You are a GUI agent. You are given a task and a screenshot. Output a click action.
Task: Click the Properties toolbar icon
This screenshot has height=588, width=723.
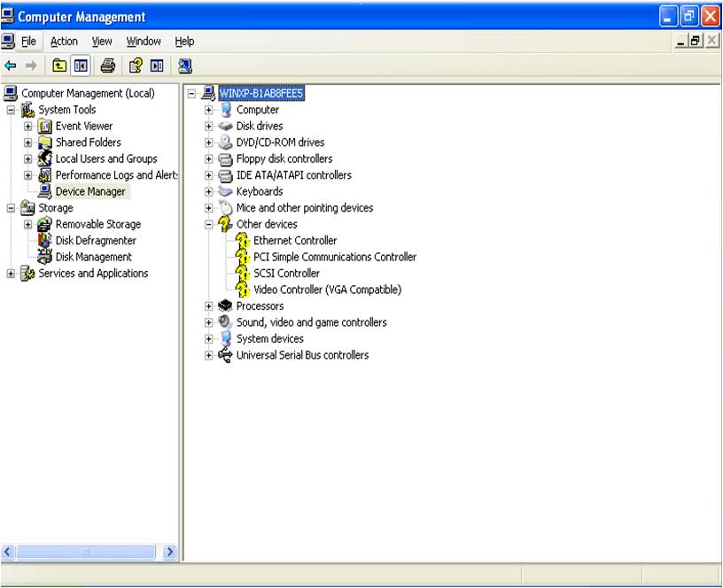(x=136, y=66)
